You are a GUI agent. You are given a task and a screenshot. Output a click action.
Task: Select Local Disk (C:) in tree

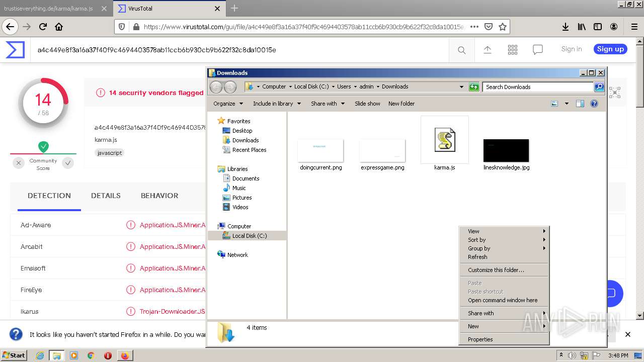(x=247, y=236)
